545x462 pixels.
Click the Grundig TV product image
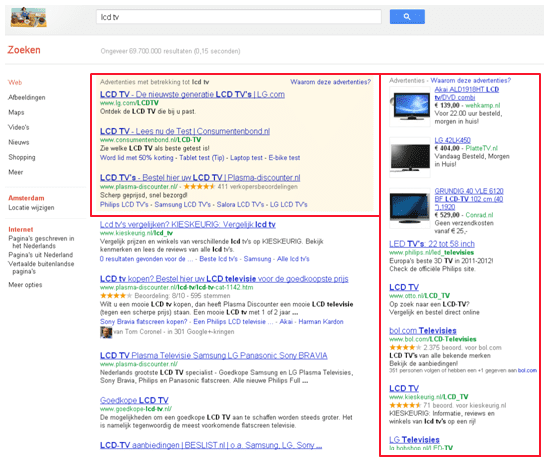[410, 208]
